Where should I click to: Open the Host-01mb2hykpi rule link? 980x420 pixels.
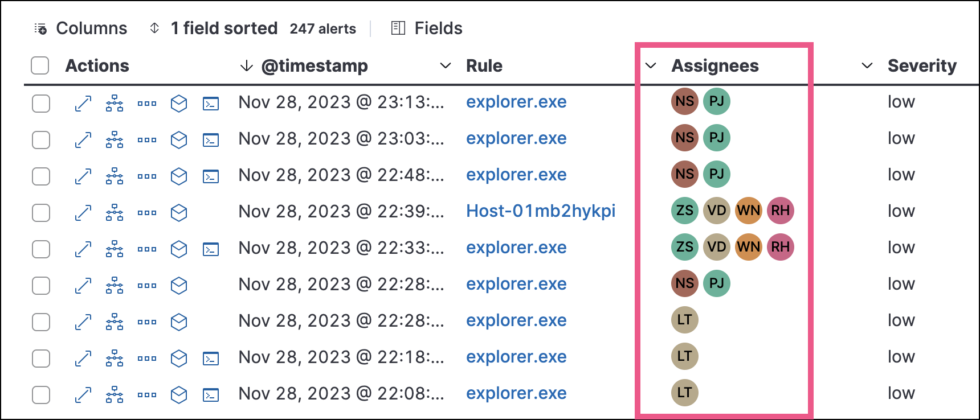tap(540, 211)
